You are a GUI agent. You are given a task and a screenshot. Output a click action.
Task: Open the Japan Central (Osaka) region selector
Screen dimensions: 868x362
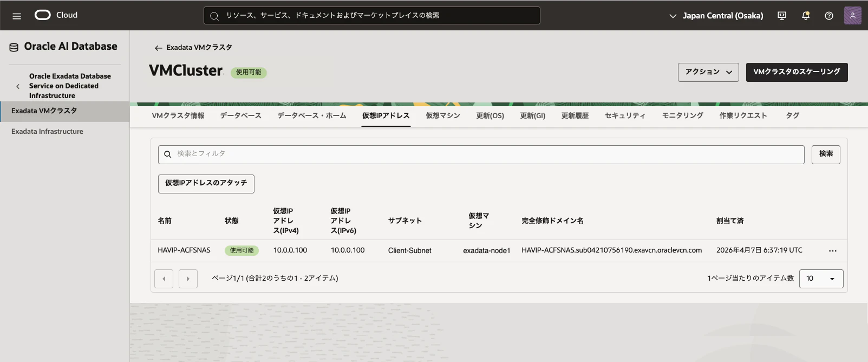(716, 16)
